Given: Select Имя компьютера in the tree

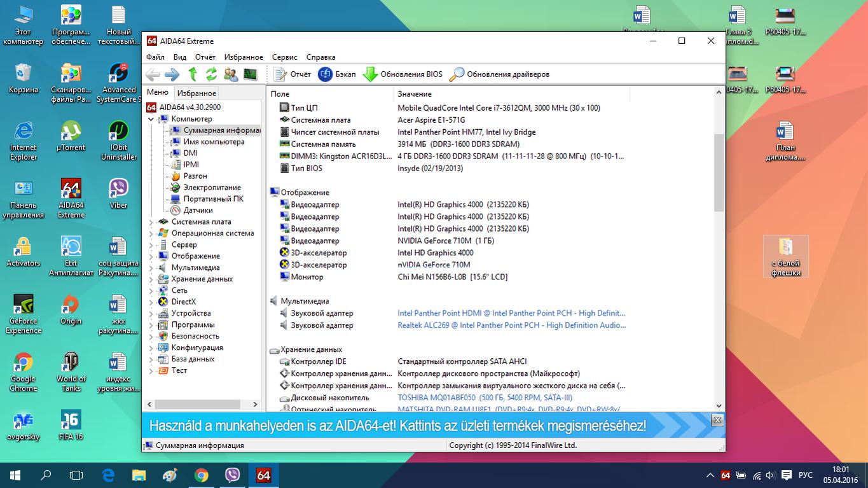Looking at the screenshot, I should tap(214, 142).
